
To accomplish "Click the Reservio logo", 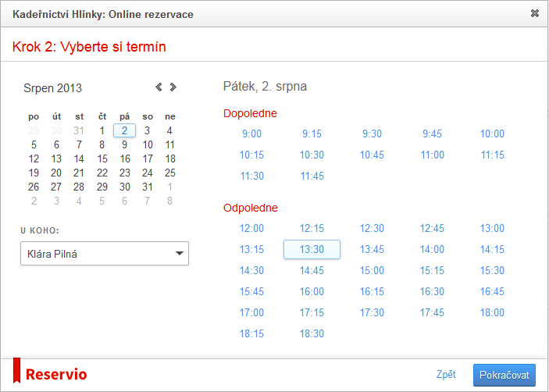I will click(x=50, y=374).
